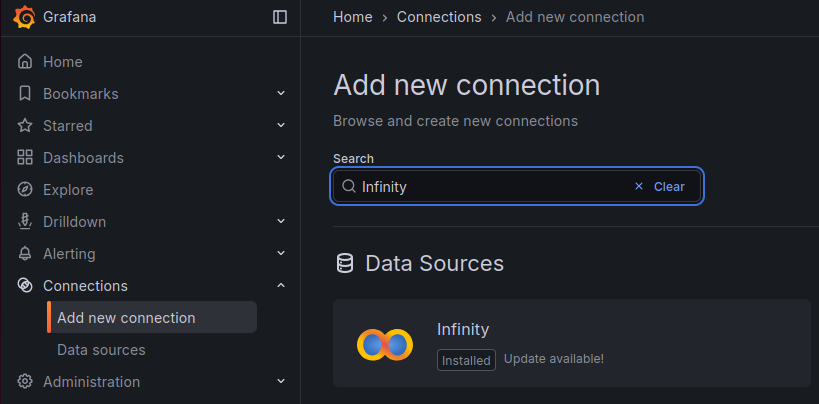Viewport: 819px width, 404px height.
Task: Go to Home breadcrumb link
Action: 352,17
